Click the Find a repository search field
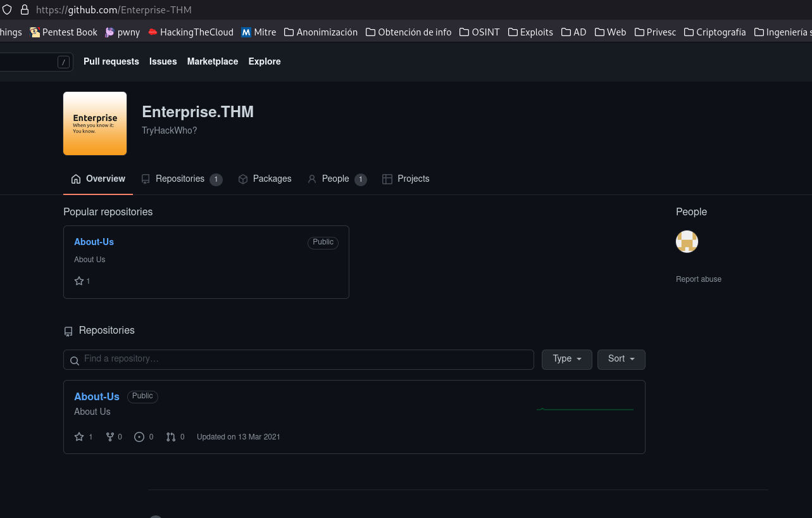The height and width of the screenshot is (518, 812). [299, 360]
